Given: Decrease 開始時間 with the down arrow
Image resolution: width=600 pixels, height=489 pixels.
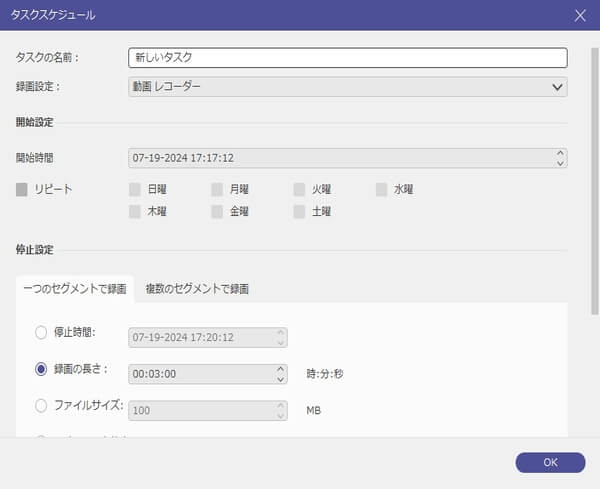Looking at the screenshot, I should click(x=560, y=163).
